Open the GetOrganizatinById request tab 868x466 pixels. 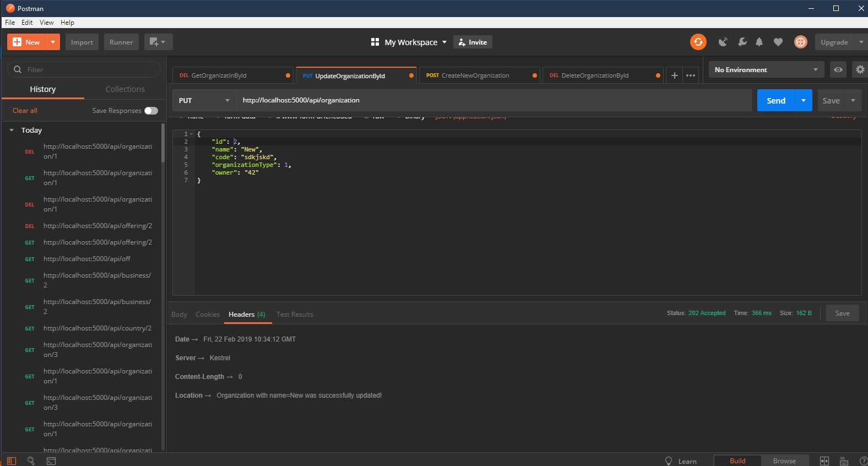tap(234, 75)
